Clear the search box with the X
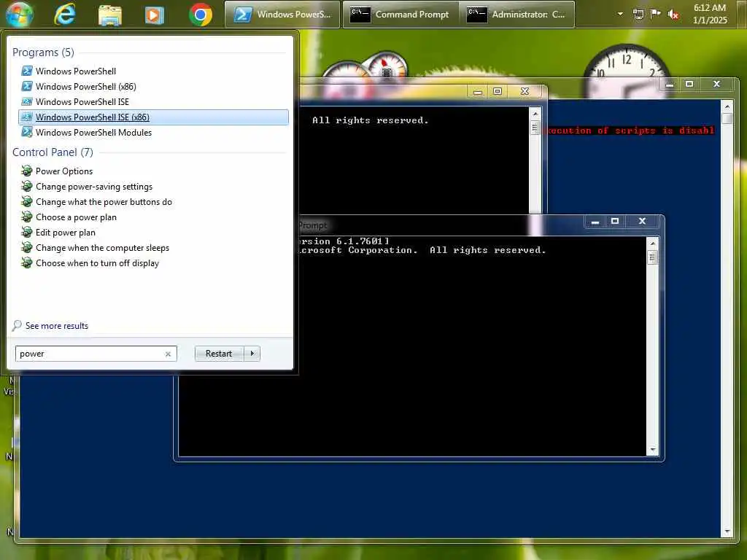 click(x=168, y=354)
